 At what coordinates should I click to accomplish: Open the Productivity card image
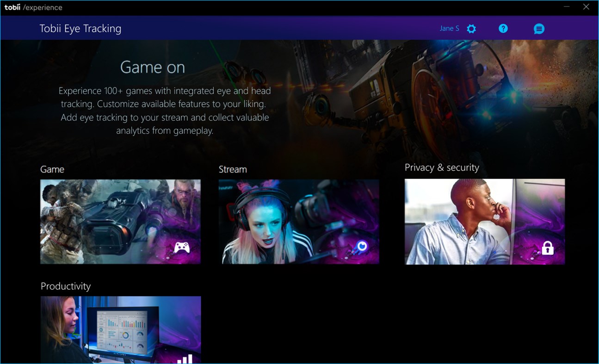click(120, 330)
